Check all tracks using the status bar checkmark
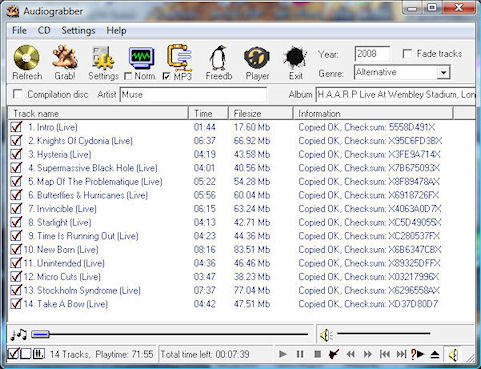 coord(13,354)
